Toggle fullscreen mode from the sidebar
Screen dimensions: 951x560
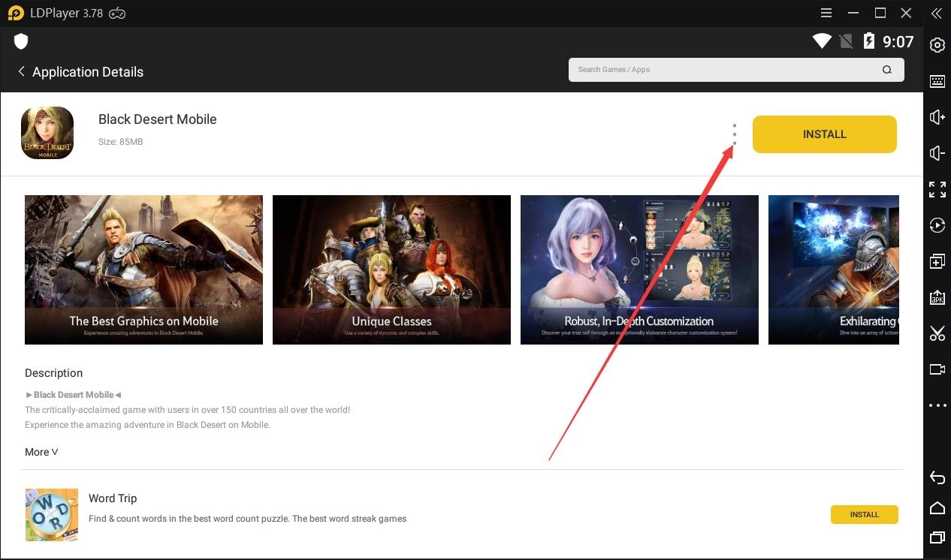pos(937,189)
